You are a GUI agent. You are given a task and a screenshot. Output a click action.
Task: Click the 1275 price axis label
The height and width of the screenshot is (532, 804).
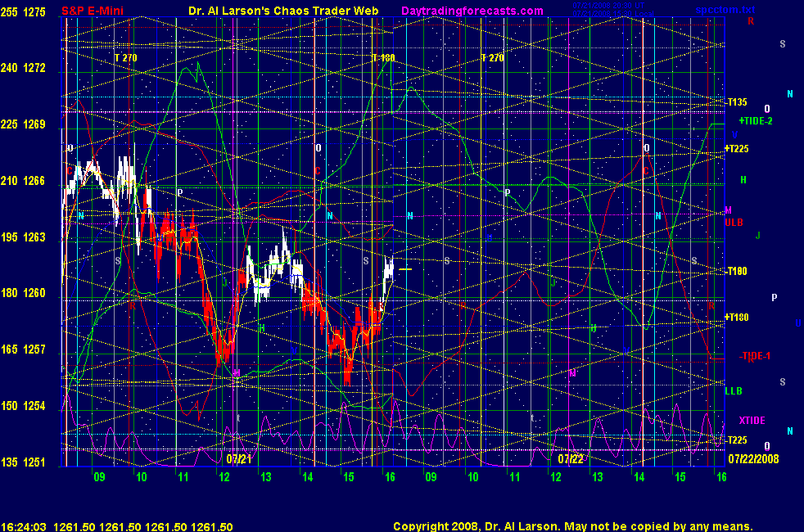[x=34, y=12]
